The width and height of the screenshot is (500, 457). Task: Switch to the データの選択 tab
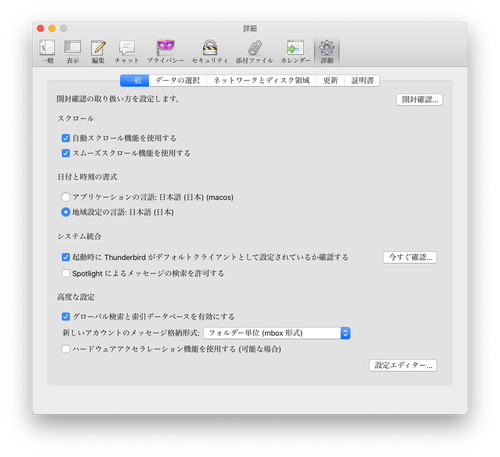coord(178,80)
